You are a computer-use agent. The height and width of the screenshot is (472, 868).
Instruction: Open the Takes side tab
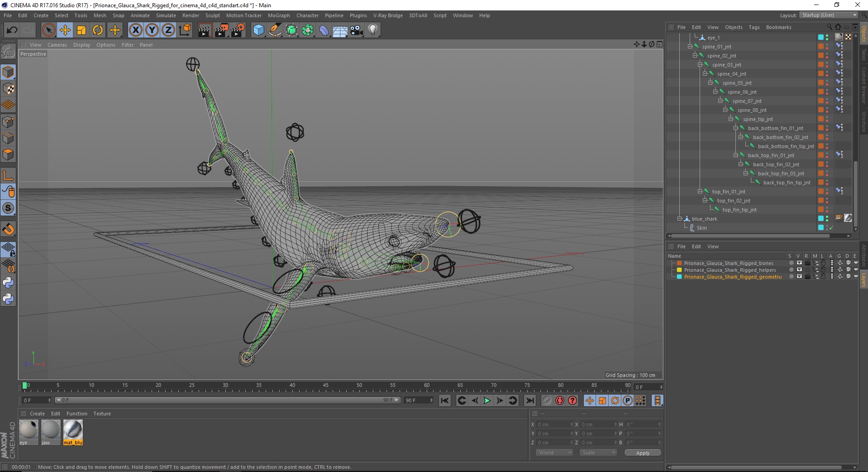863,55
